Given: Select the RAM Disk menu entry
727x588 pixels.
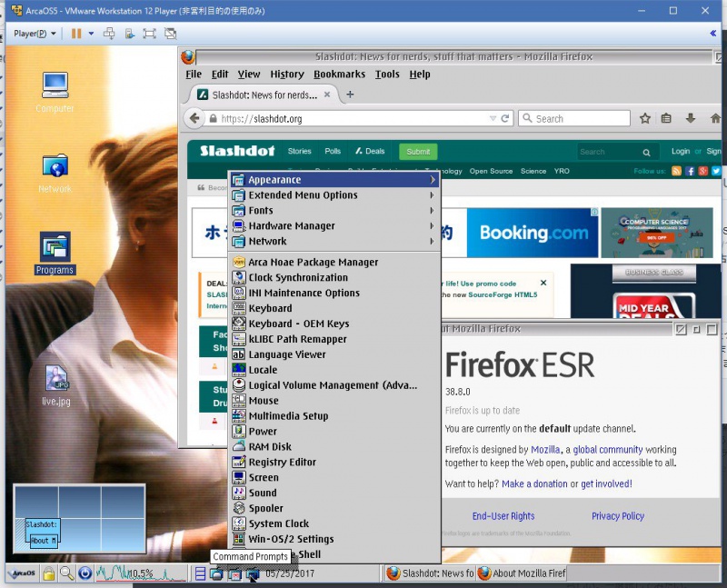Looking at the screenshot, I should pos(334,446).
